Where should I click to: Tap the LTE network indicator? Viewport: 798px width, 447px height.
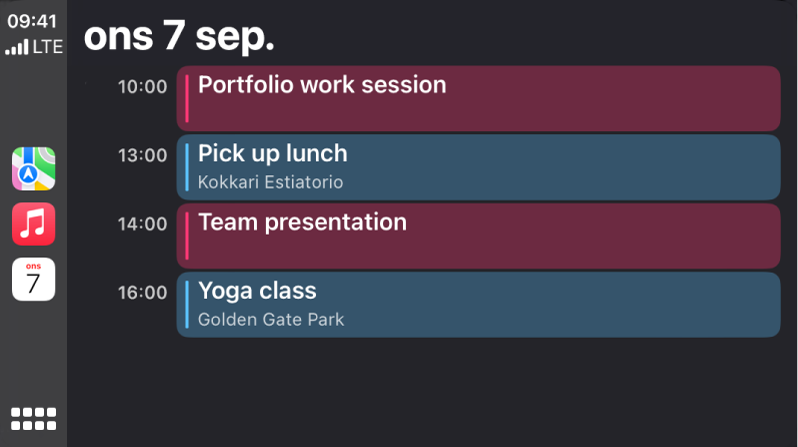(47, 46)
